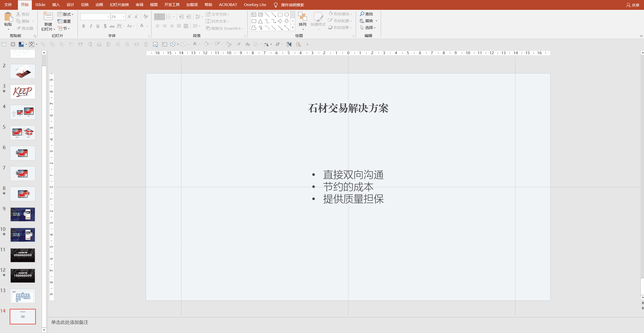Open the font size dropdown

[x=124, y=17]
